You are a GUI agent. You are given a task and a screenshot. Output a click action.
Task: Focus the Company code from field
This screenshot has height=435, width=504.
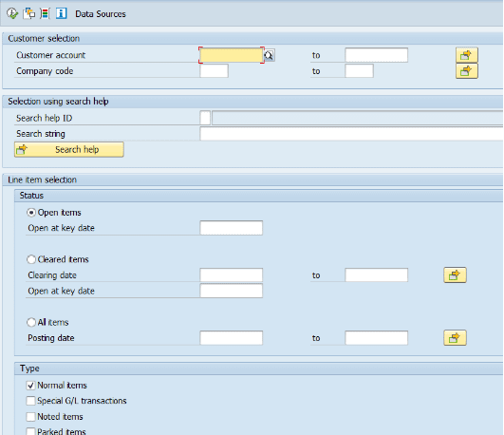(x=215, y=71)
